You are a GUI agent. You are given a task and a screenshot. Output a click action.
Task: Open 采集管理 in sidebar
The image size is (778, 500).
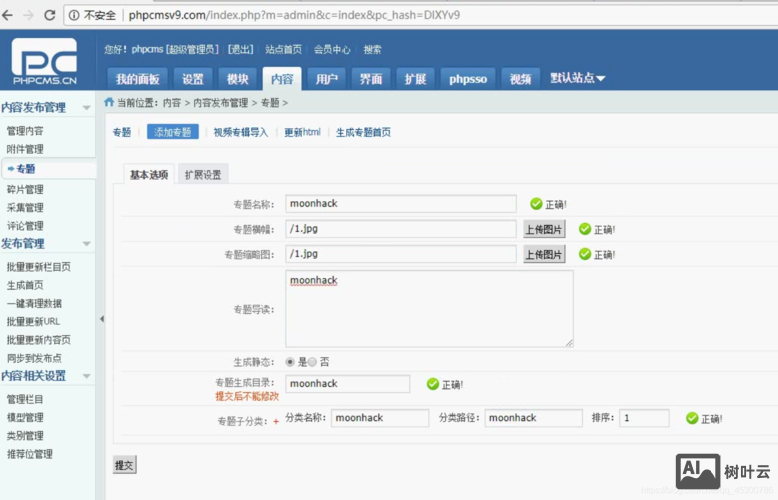coord(25,208)
